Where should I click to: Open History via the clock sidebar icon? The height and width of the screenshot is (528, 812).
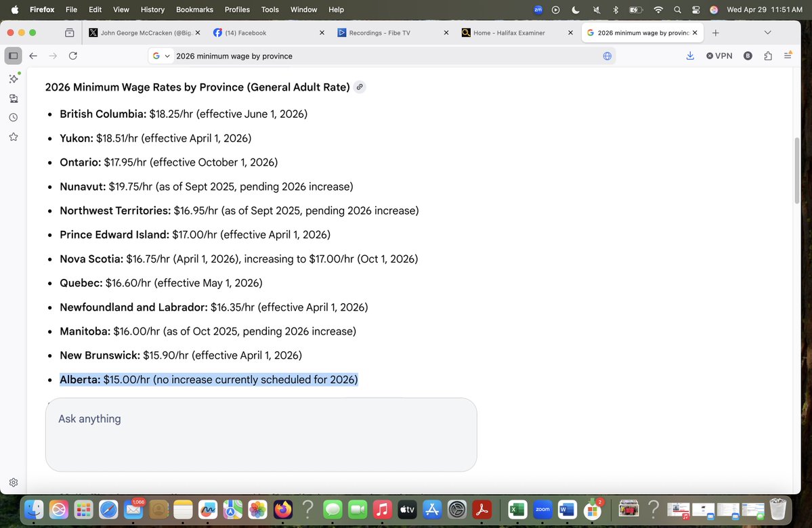[13, 117]
